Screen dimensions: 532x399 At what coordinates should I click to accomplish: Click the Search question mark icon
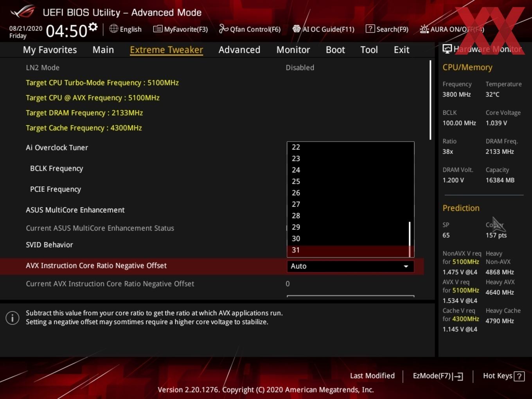[x=370, y=29]
